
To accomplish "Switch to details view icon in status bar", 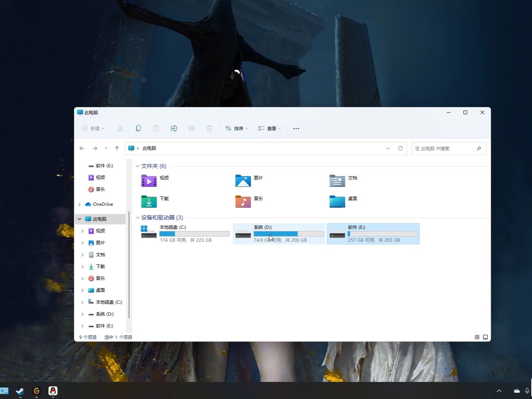I will point(477,337).
